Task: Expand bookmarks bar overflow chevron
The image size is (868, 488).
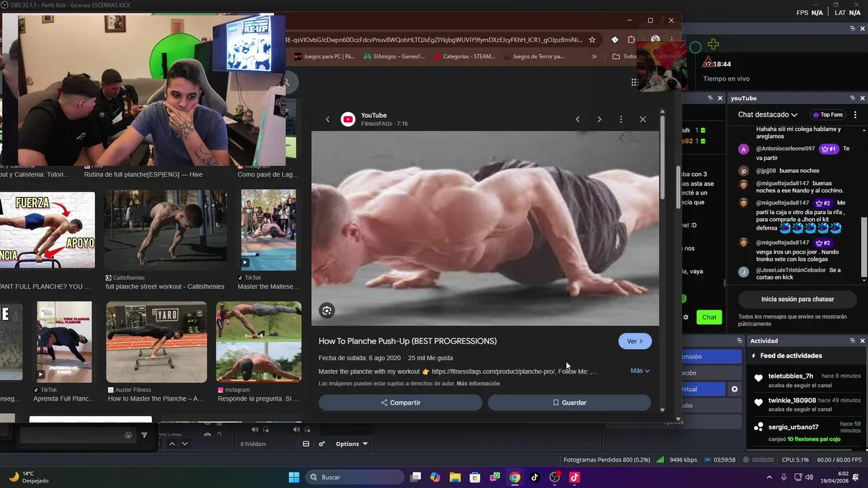Action: 595,57
